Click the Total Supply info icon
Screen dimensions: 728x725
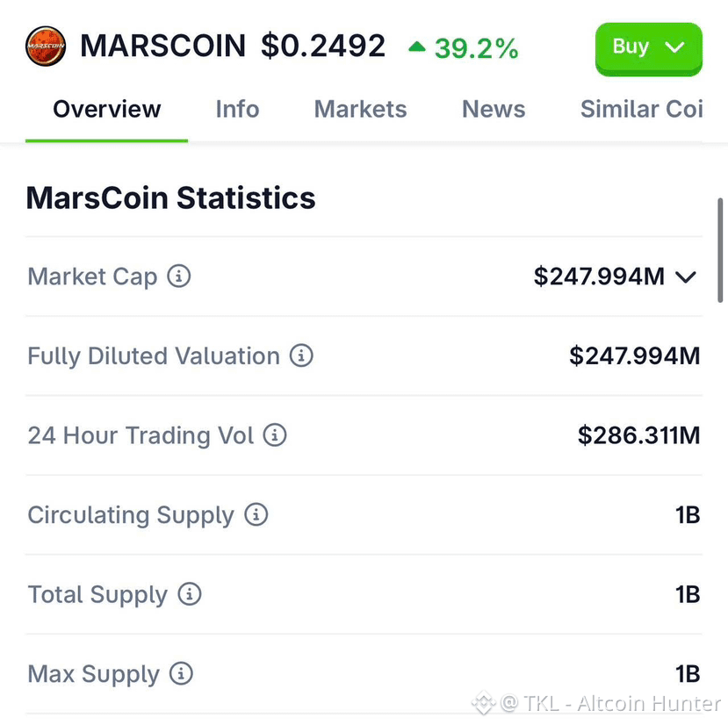[x=190, y=593]
